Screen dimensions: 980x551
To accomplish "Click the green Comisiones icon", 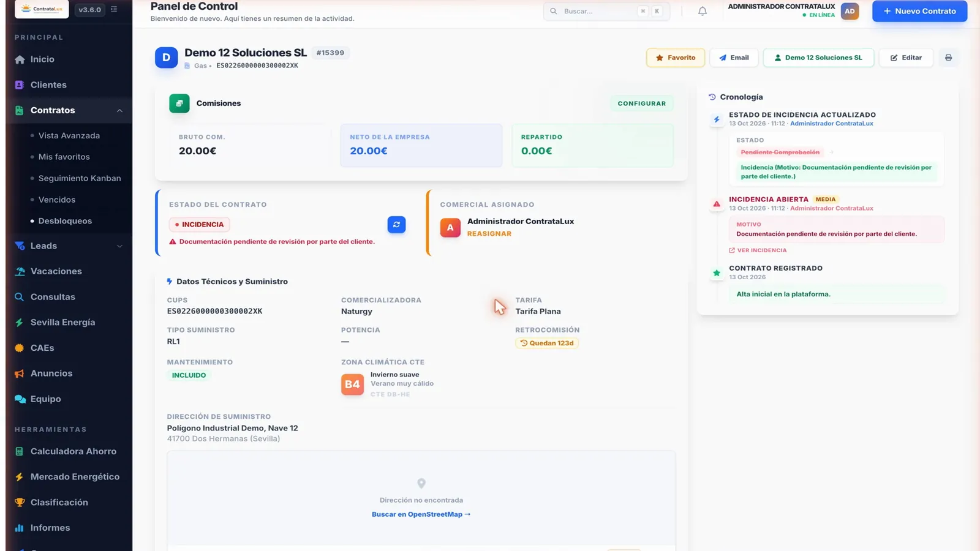I will (x=179, y=103).
